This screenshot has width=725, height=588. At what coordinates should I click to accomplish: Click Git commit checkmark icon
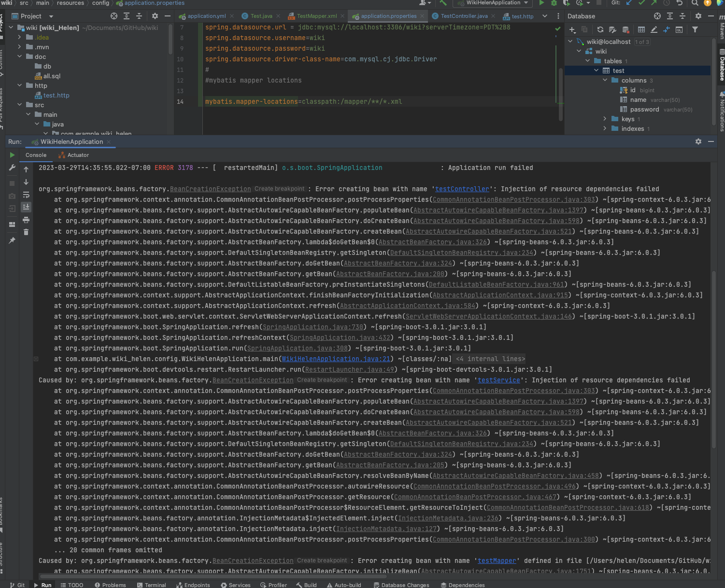pyautogui.click(x=641, y=3)
